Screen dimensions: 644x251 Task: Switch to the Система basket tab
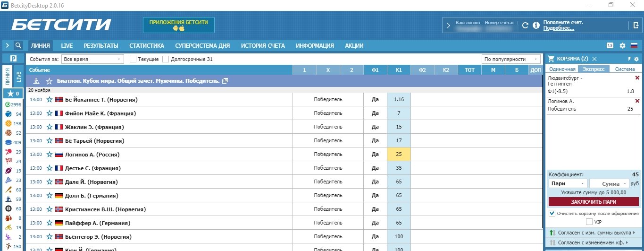pyautogui.click(x=625, y=69)
